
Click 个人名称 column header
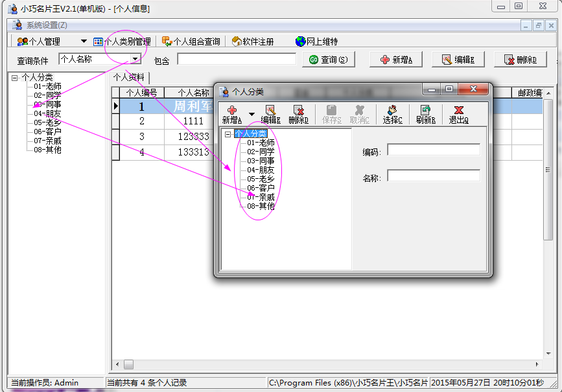189,93
